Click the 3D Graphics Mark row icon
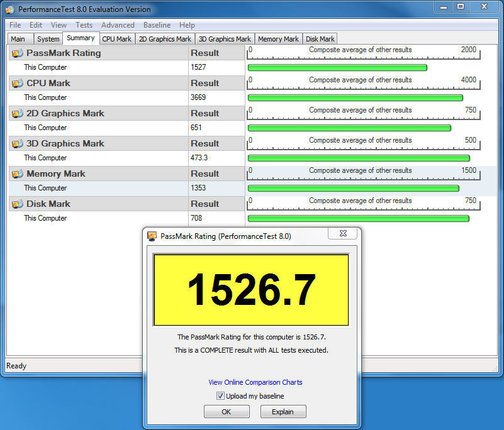Screen dimensions: 504x430 coord(18,143)
